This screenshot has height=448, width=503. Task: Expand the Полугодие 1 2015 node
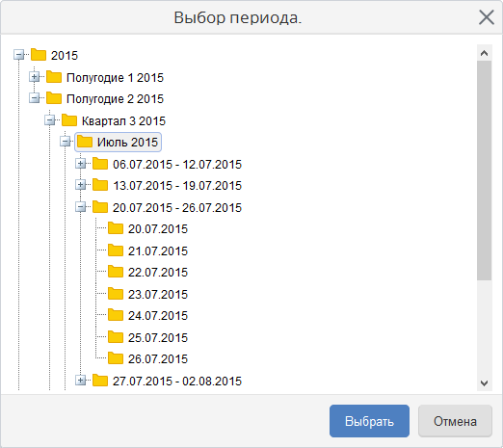coord(34,77)
